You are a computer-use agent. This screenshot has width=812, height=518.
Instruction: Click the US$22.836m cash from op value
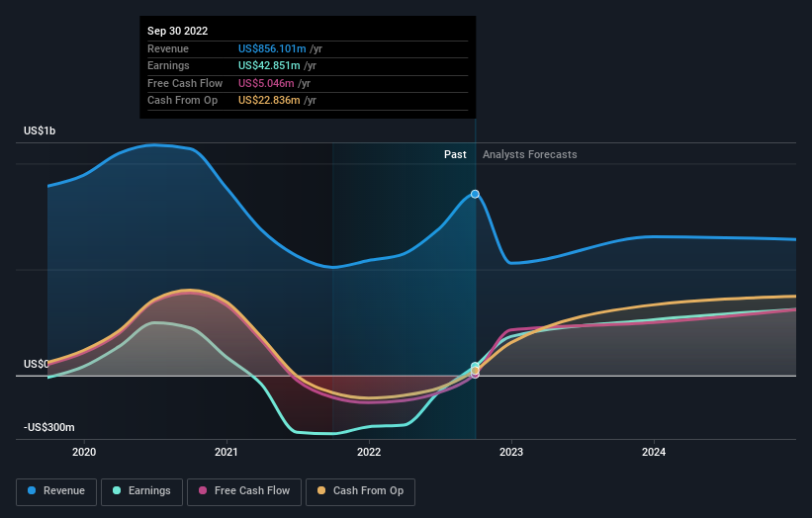click(269, 101)
